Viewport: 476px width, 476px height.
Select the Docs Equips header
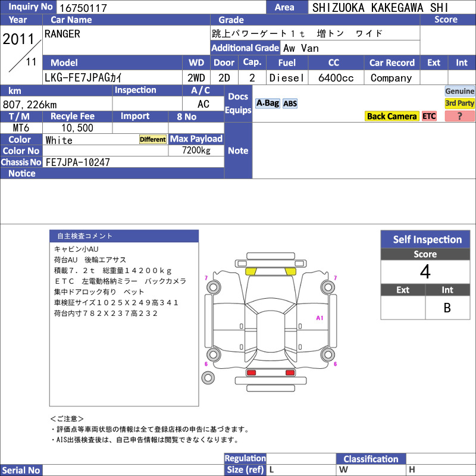click(238, 104)
